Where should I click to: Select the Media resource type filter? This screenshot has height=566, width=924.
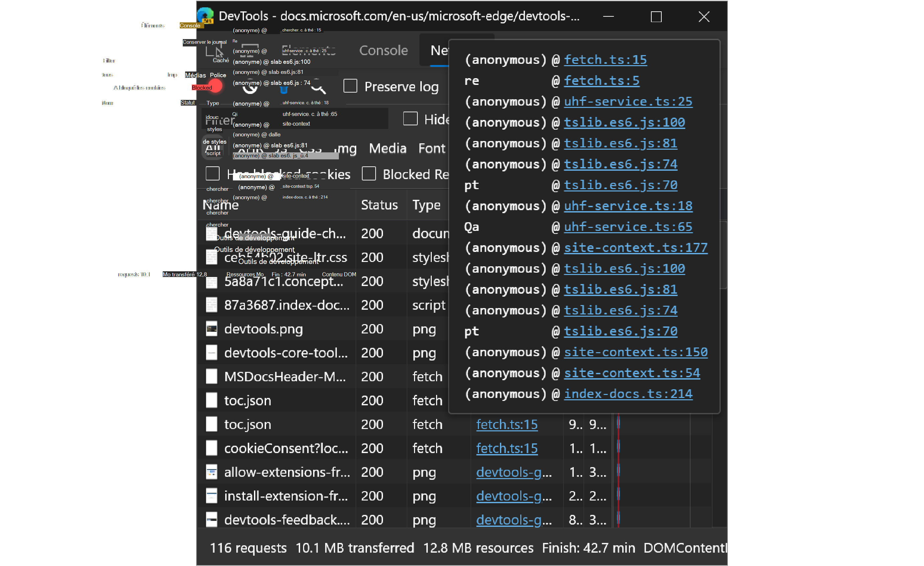388,148
